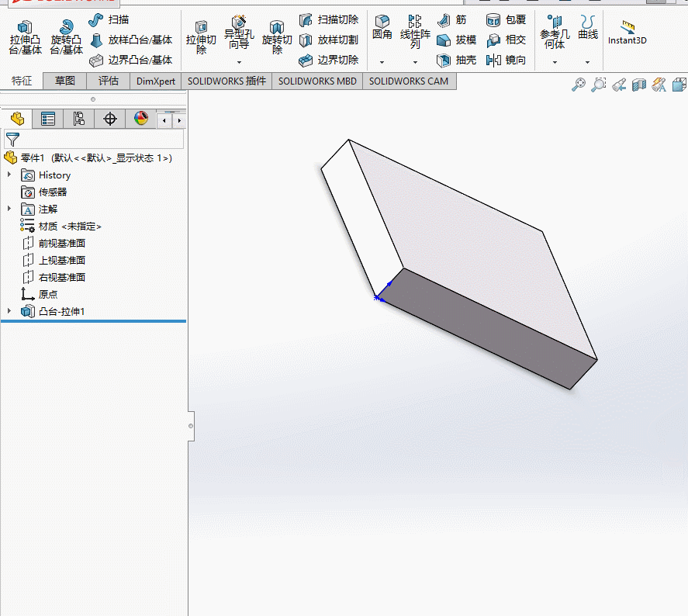Screen dimensions: 688x616
Task: Switch to the 特征 tab
Action: (22, 81)
